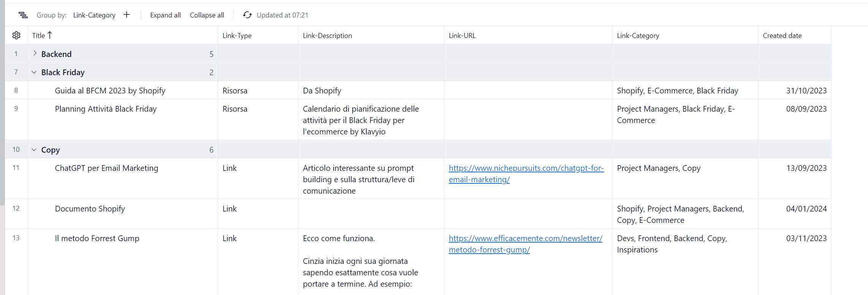Select the Link-URL column header

462,36
